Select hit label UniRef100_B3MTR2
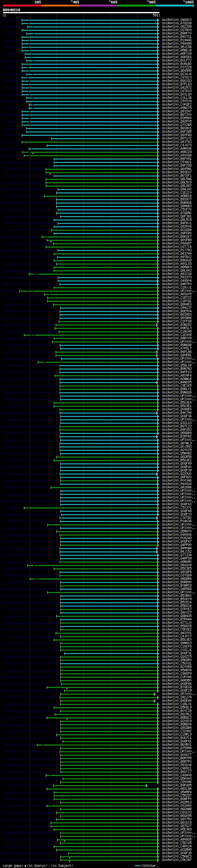The image size is (197, 868). (177, 436)
